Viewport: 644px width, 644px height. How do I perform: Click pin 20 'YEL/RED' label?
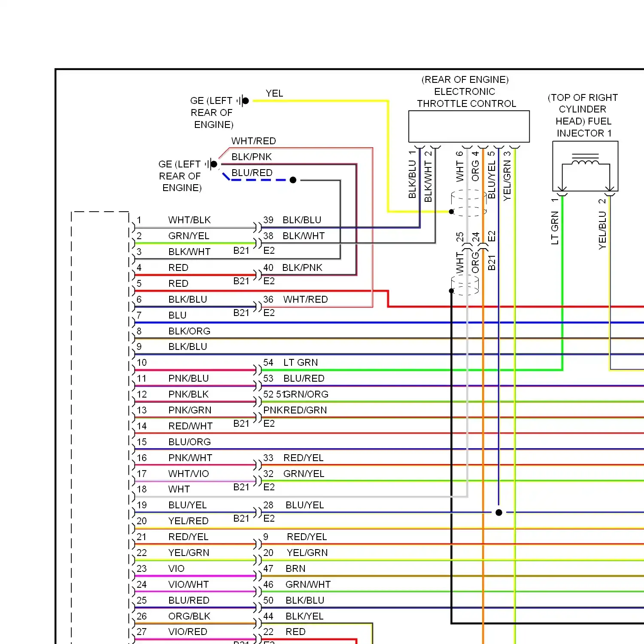pos(188,521)
